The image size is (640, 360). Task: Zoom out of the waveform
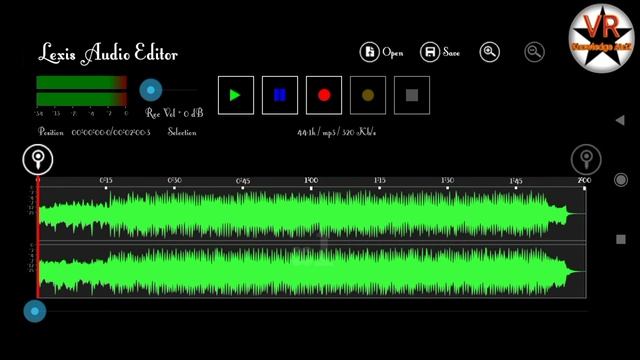pyautogui.click(x=534, y=52)
